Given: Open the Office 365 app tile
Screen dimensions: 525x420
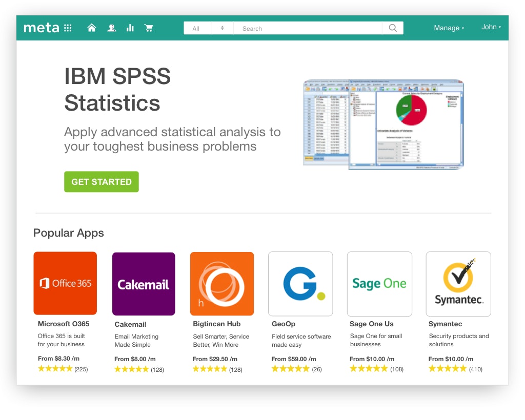Looking at the screenshot, I should 65,283.
